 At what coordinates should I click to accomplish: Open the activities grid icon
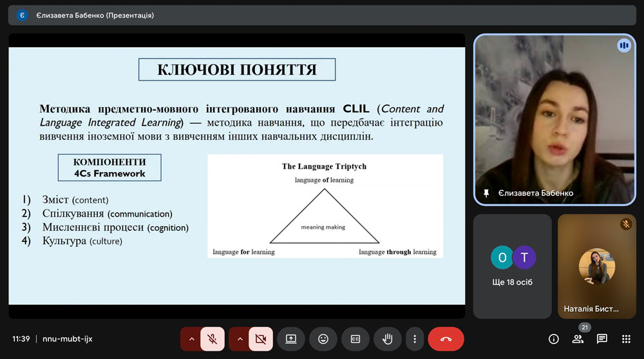click(x=626, y=339)
